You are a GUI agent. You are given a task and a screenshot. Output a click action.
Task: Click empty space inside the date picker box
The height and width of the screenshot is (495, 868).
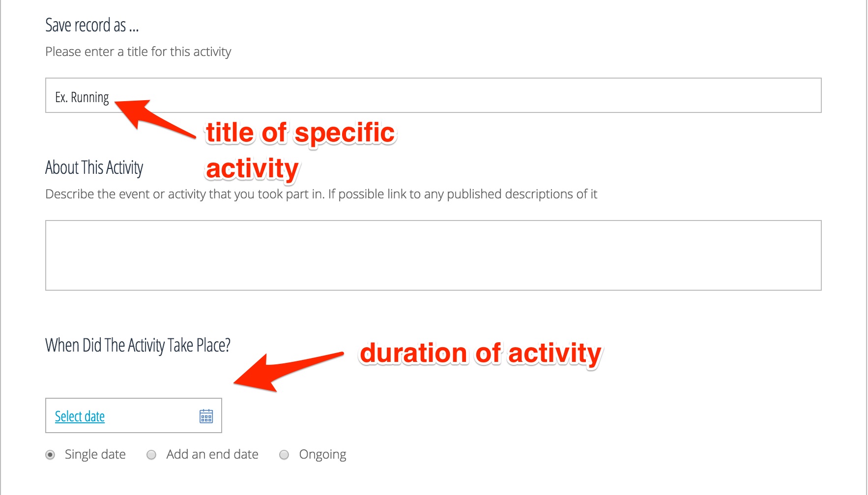[x=152, y=416]
